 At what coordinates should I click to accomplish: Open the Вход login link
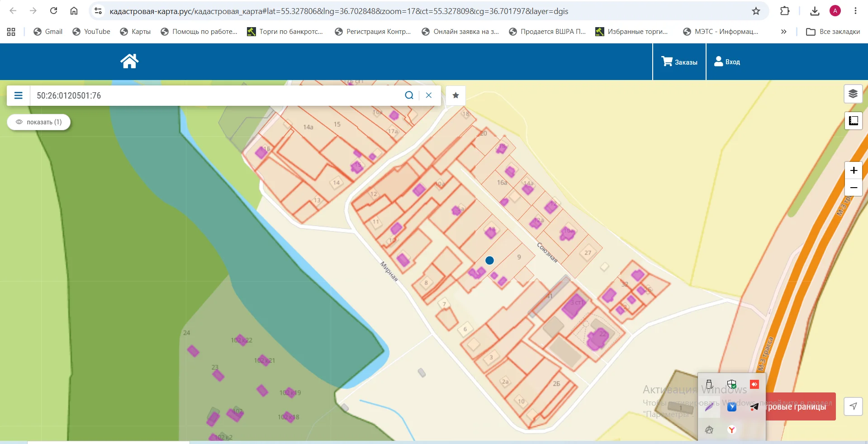coord(727,62)
